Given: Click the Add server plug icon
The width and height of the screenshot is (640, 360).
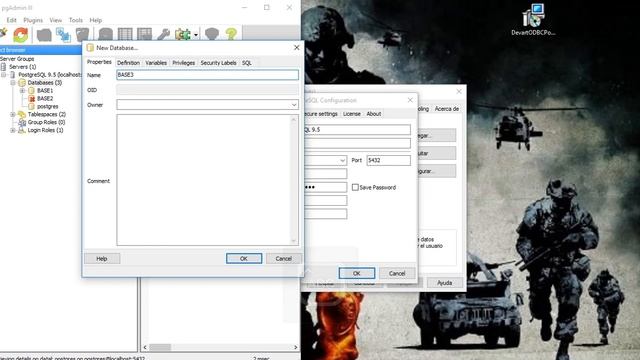Looking at the screenshot, I should coord(3,33).
